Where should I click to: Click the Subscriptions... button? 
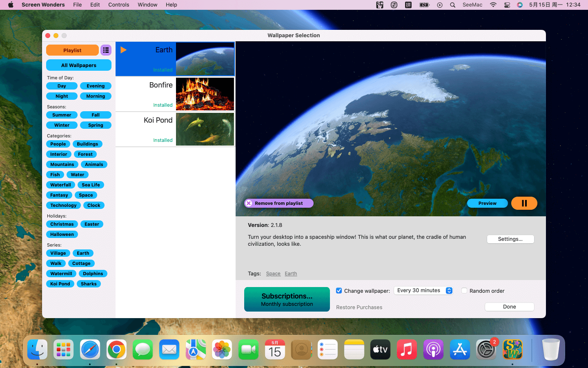[287, 299]
